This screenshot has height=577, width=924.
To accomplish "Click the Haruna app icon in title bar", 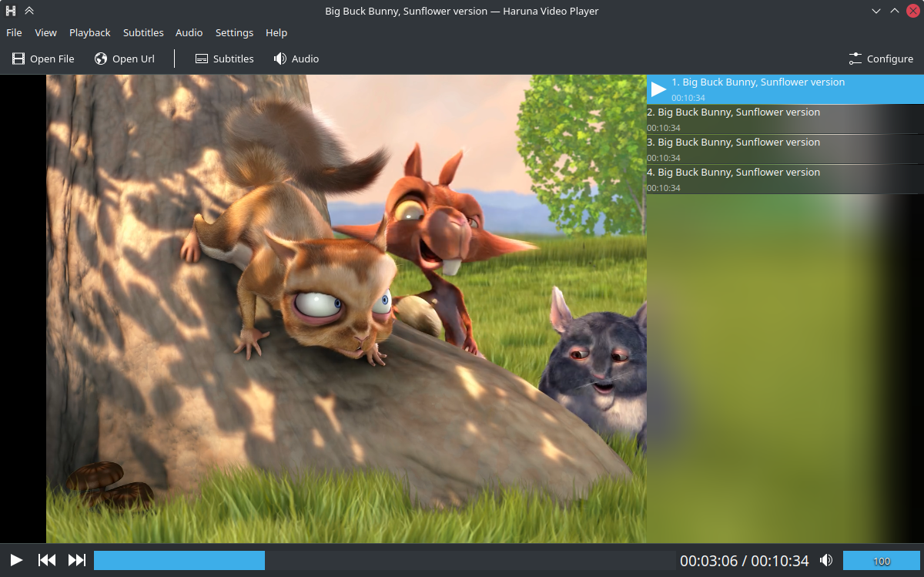I will pos(11,11).
